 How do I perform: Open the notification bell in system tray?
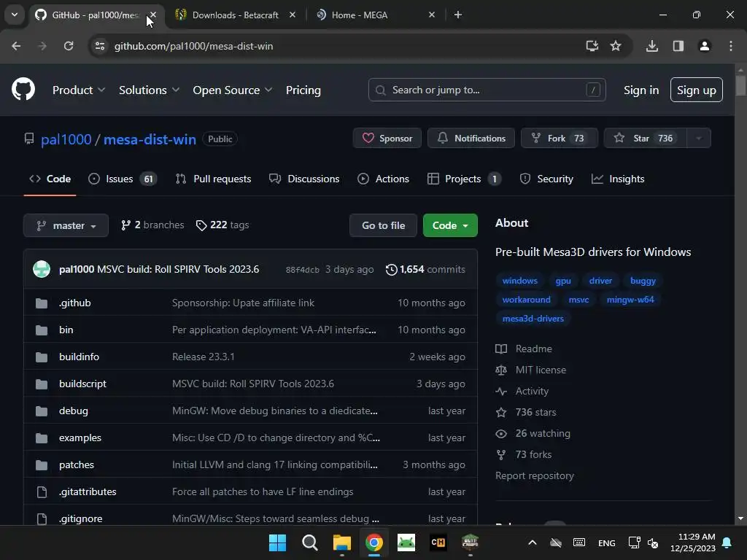[x=727, y=542]
